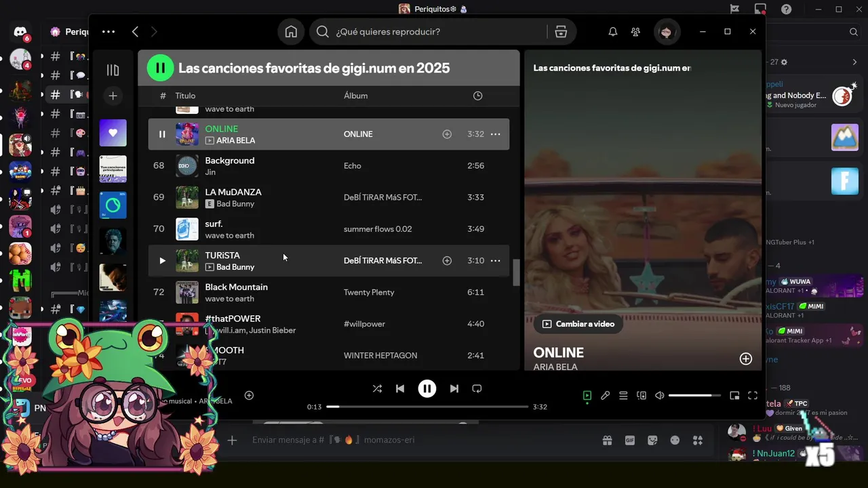Click the playlist scrollbar thumb
This screenshot has width=868, height=488.
tap(516, 272)
